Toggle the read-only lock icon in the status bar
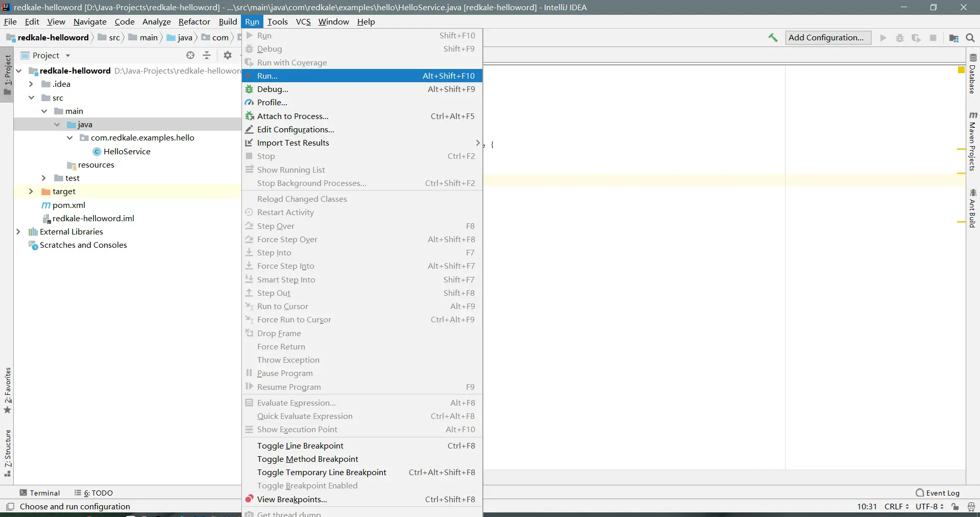This screenshot has height=517, width=980. point(955,507)
